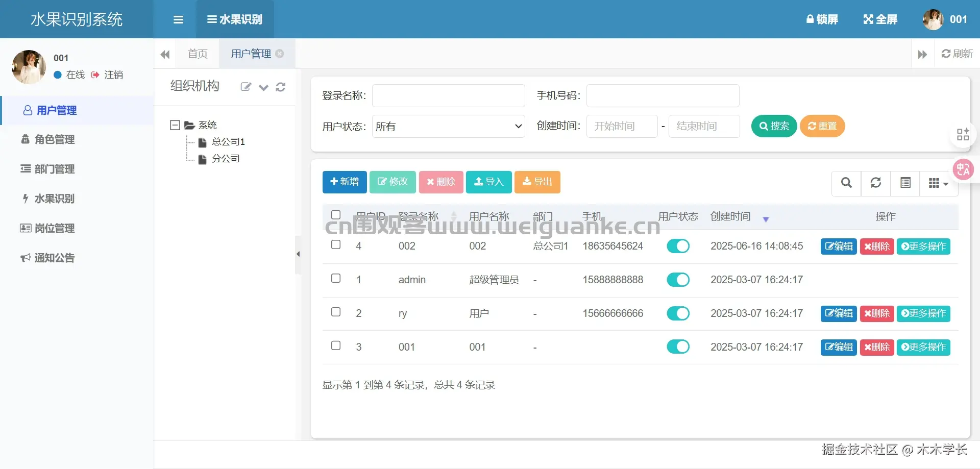Viewport: 980px width, 469px height.
Task: Check the select-all header checkbox
Action: (x=336, y=215)
